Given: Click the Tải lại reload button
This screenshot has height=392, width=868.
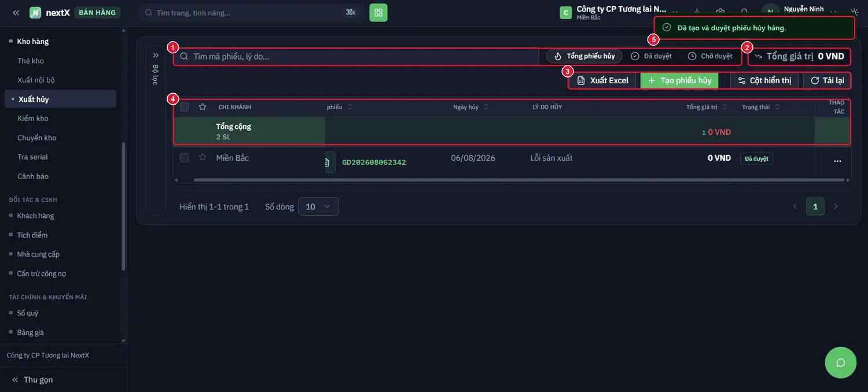Looking at the screenshot, I should click(827, 80).
